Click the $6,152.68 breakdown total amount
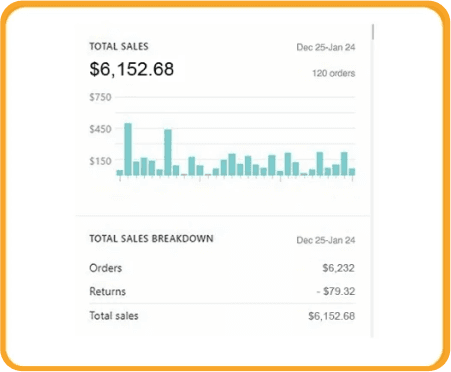Screen dimensions: 451x372 pos(331,316)
